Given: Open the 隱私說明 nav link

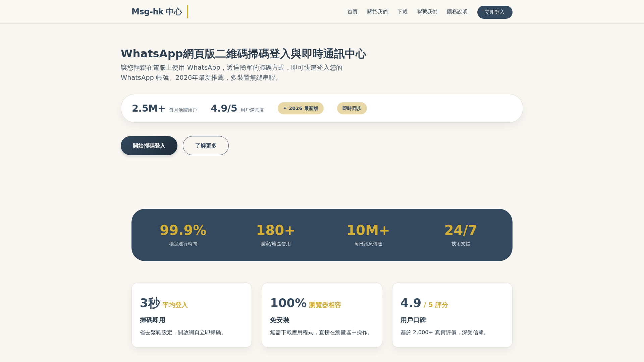Looking at the screenshot, I should click(x=457, y=12).
